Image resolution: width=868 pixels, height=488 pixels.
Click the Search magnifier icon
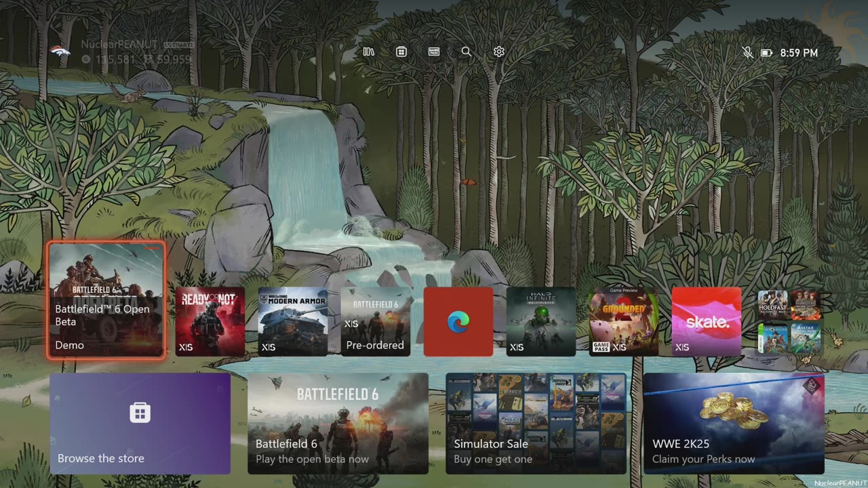coord(466,52)
